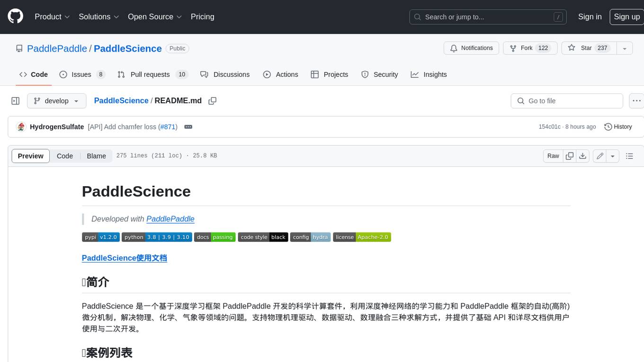This screenshot has width=644, height=362.
Task: Click the python versions badge
Action: tap(157, 237)
